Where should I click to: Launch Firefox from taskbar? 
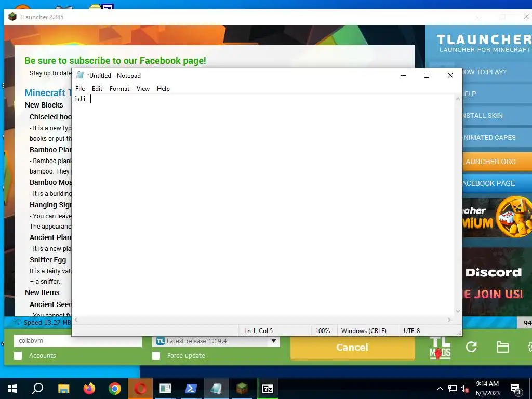click(x=89, y=389)
